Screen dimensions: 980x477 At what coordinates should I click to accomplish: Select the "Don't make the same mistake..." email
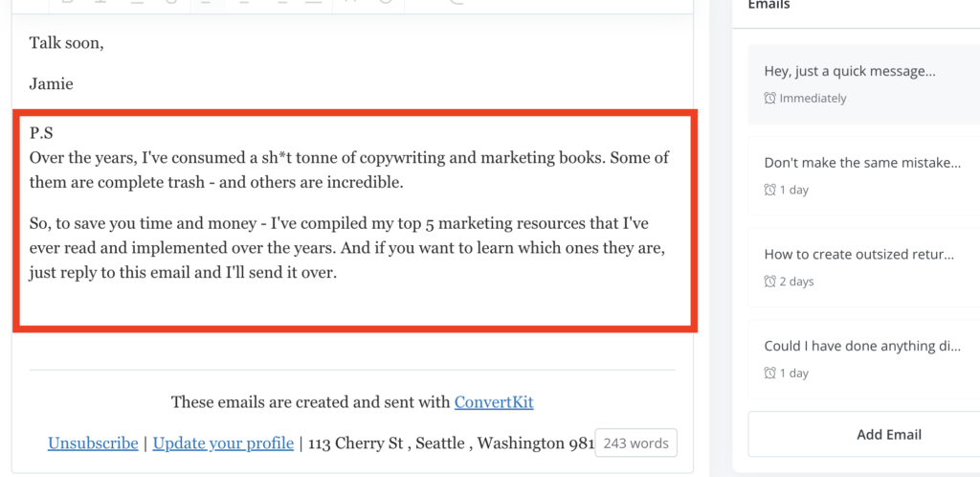coord(862,163)
